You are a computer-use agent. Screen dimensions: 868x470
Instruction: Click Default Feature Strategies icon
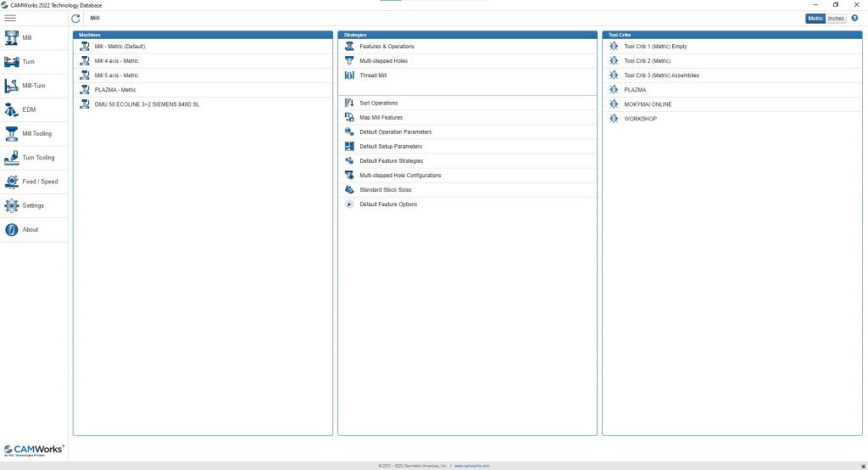click(349, 160)
